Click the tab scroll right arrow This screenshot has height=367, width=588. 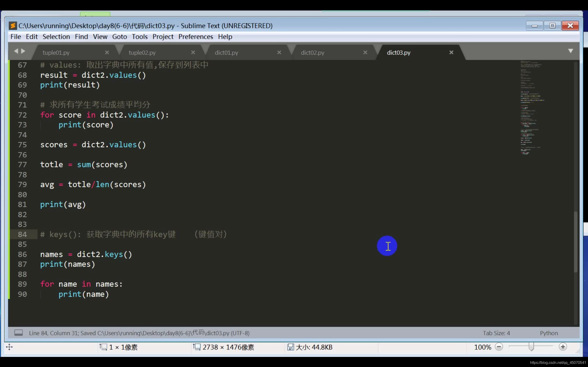[x=23, y=51]
